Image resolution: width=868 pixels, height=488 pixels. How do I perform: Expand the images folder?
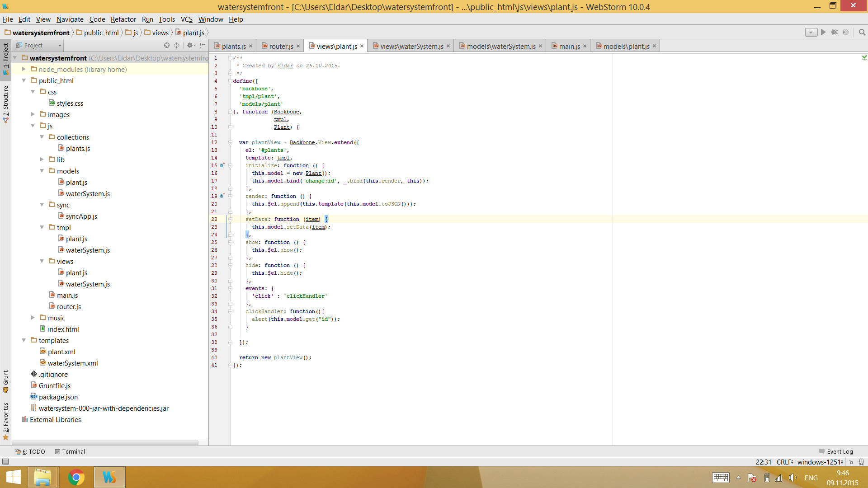click(33, 114)
